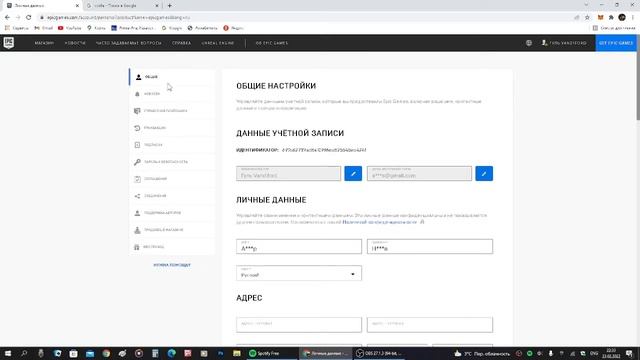Open the language globe icon in the header
This screenshot has height=360, width=640.
coord(529,43)
